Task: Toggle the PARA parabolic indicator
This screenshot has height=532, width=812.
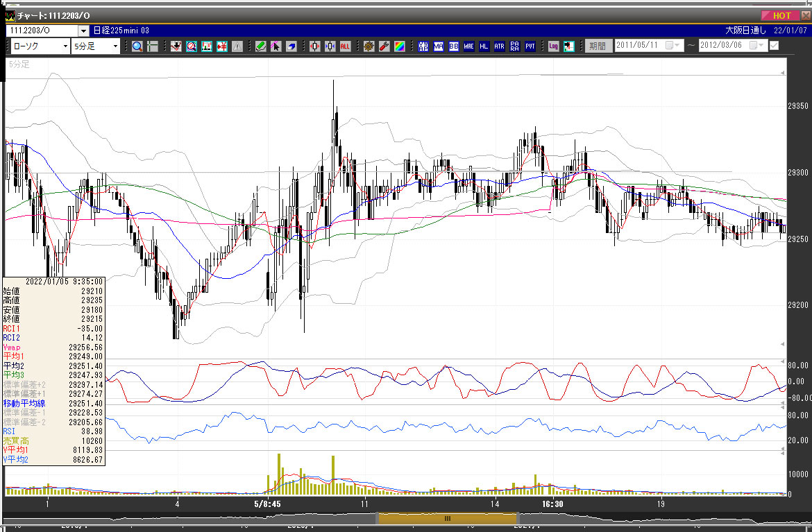Action: click(514, 46)
